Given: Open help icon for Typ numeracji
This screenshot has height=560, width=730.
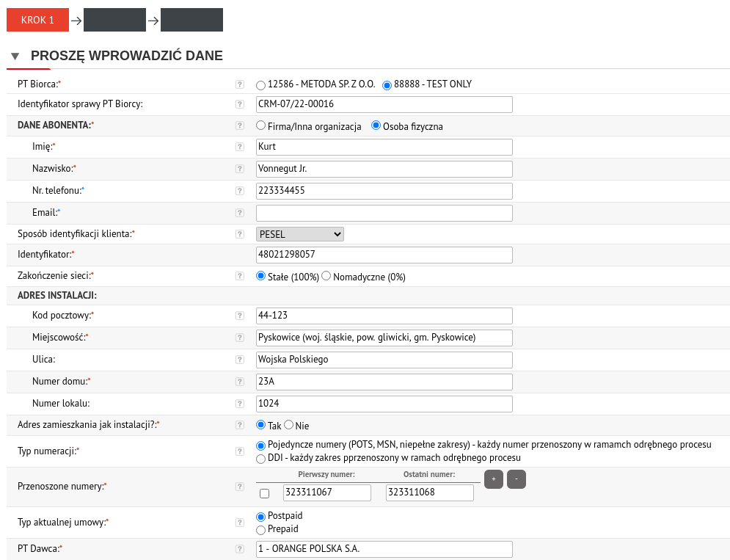Looking at the screenshot, I should (x=240, y=451).
